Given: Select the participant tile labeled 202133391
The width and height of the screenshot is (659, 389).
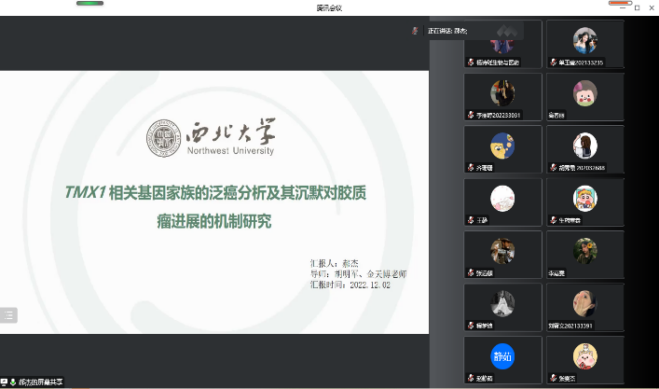Looking at the screenshot, I should [585, 308].
